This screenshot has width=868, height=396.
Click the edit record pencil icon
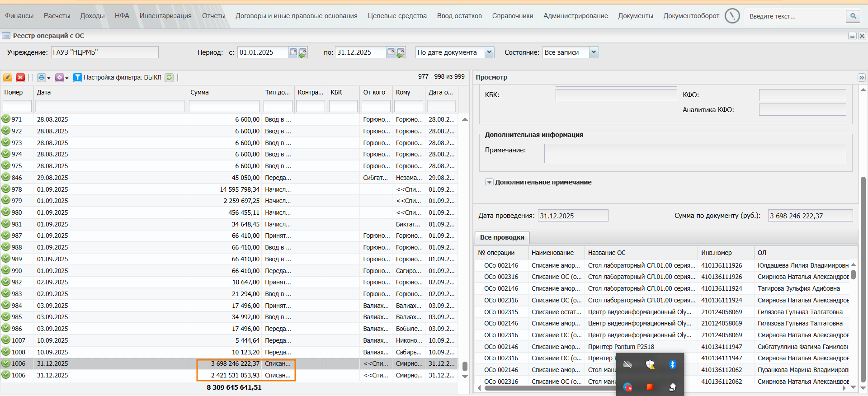[8, 77]
